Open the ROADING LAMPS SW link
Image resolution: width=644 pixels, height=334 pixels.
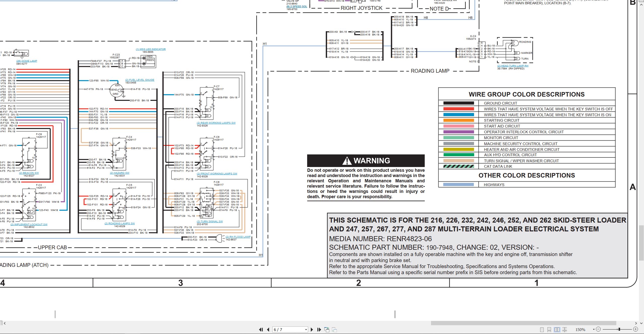point(120,224)
